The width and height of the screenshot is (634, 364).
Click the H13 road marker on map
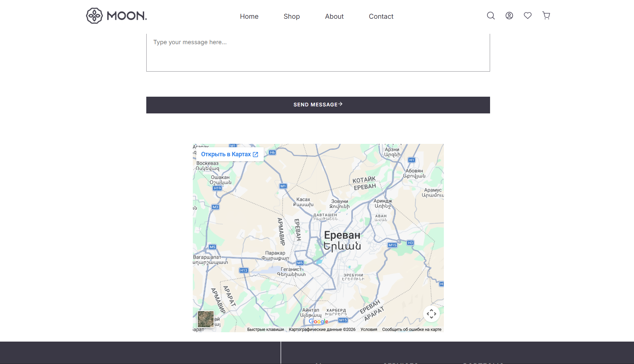click(x=244, y=270)
